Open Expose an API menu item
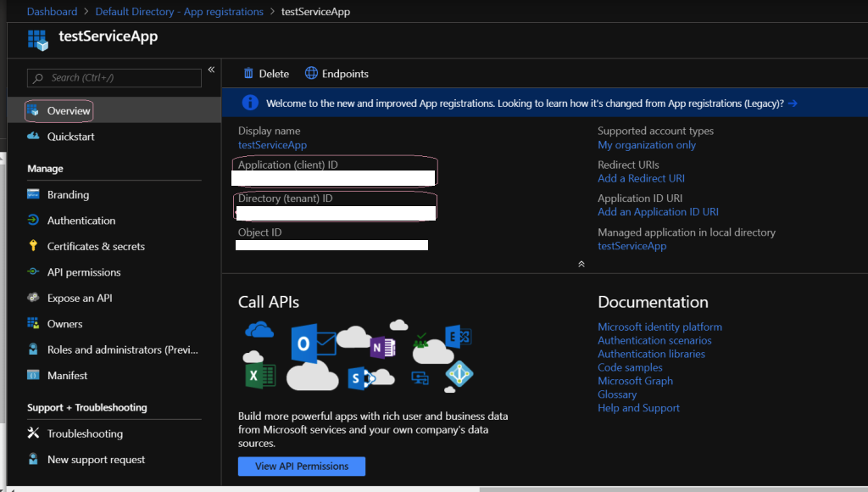Image resolution: width=868 pixels, height=492 pixels. click(x=79, y=299)
